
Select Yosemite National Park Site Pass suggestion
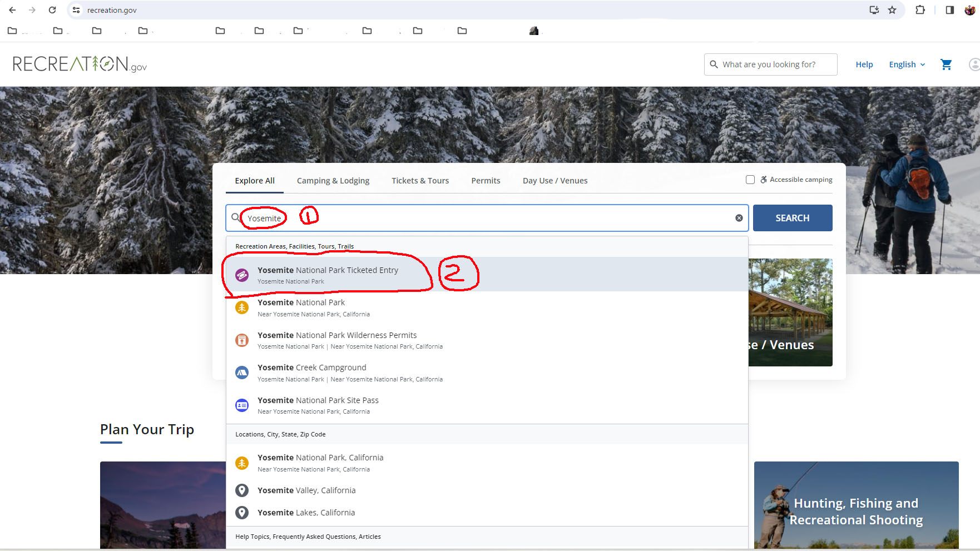[x=318, y=400]
